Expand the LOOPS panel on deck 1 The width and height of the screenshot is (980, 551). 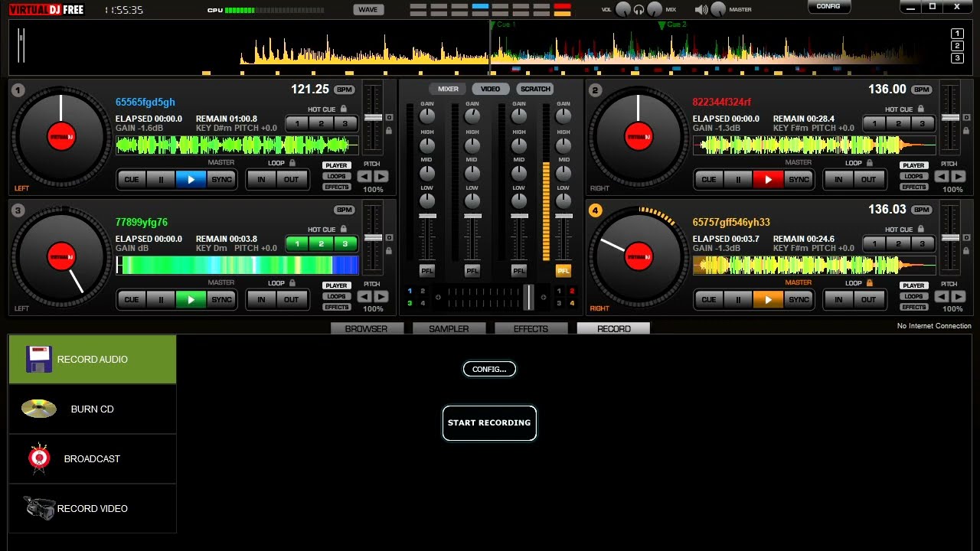[336, 176]
